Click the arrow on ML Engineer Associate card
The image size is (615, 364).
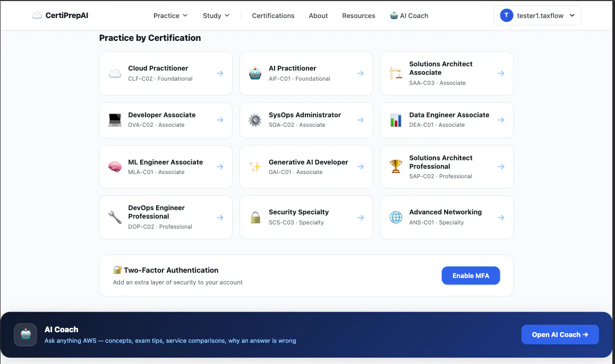pos(220,167)
